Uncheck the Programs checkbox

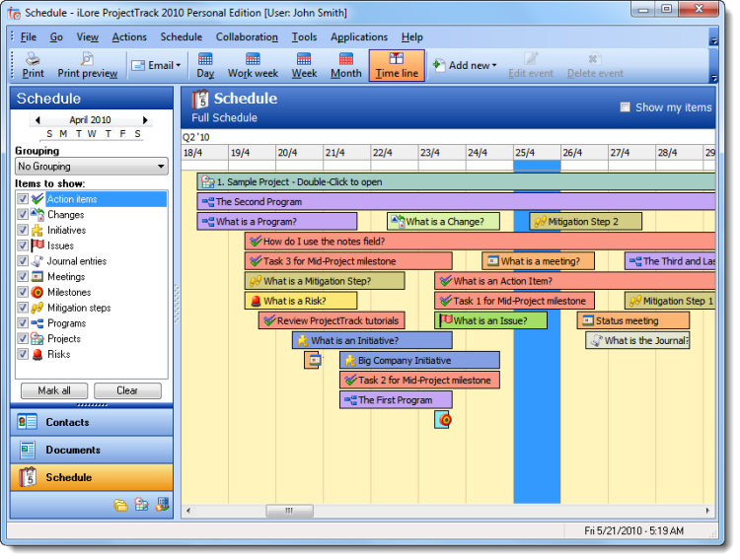(23, 323)
